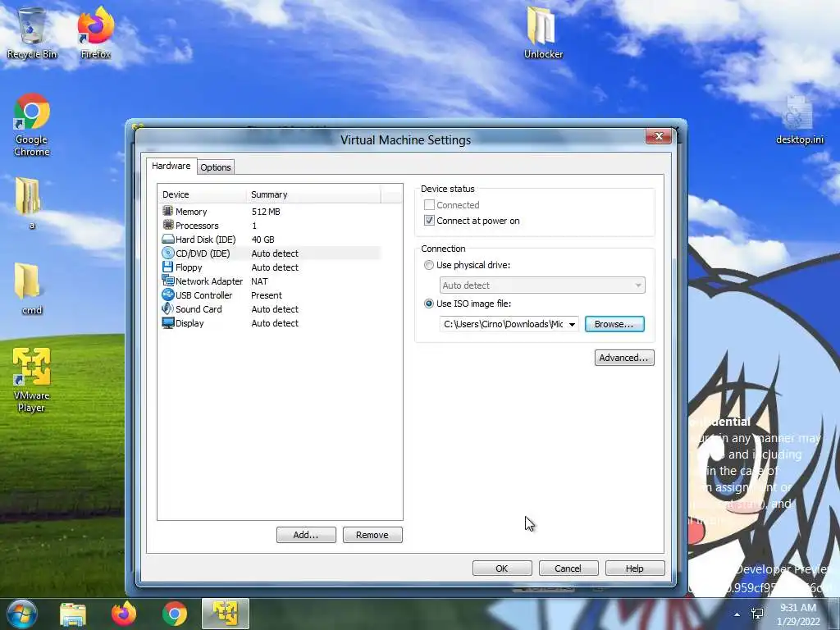Screen dimensions: 840x630
Task: Launch Chrome from the taskbar
Action: pos(175,614)
